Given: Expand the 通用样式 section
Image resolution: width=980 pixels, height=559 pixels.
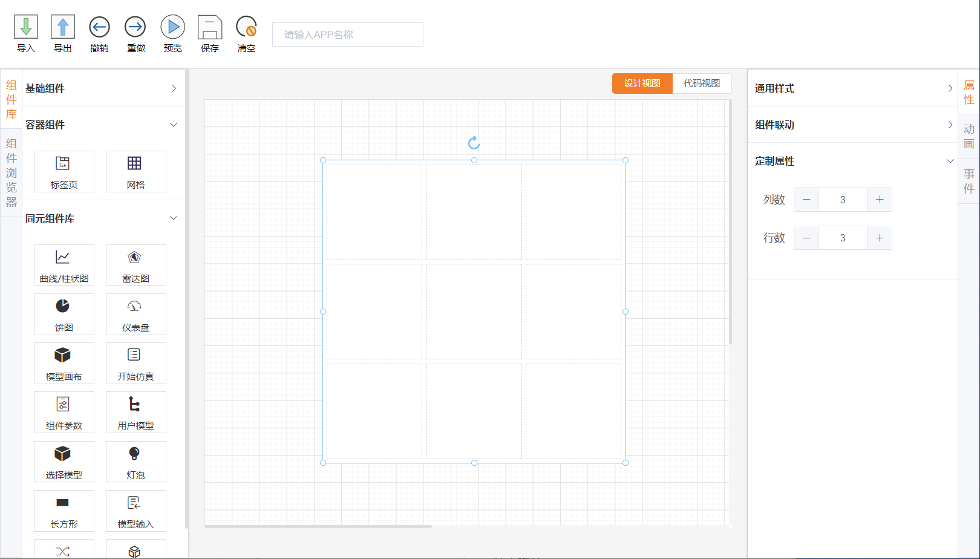Looking at the screenshot, I should coord(853,88).
